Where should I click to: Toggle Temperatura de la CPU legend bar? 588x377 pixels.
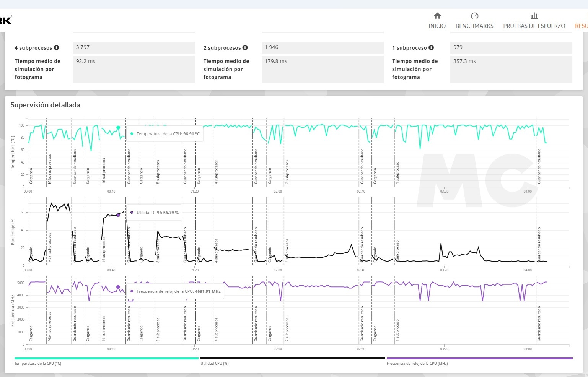106,359
